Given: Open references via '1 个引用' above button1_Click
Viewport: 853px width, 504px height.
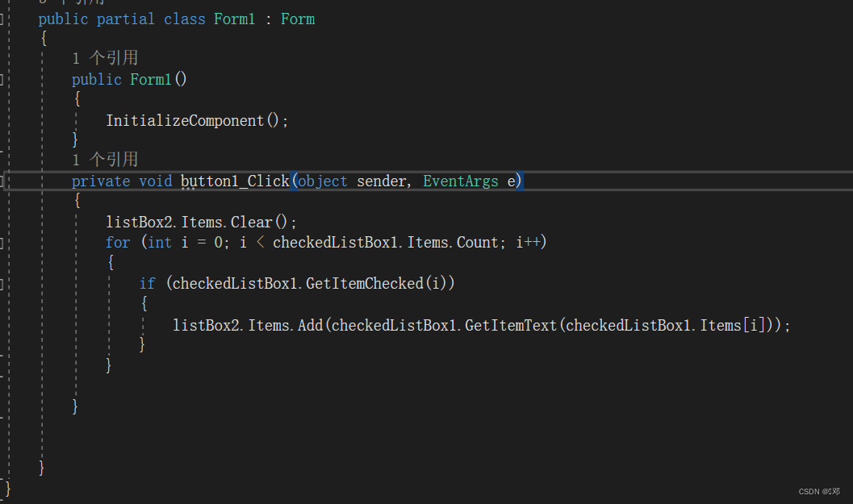Looking at the screenshot, I should coord(106,159).
